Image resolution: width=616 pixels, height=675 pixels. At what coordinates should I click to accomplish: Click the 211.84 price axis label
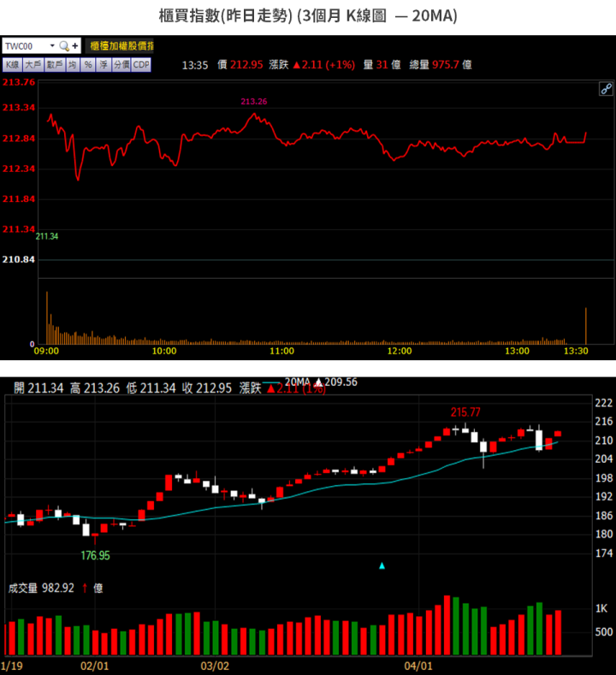[19, 199]
